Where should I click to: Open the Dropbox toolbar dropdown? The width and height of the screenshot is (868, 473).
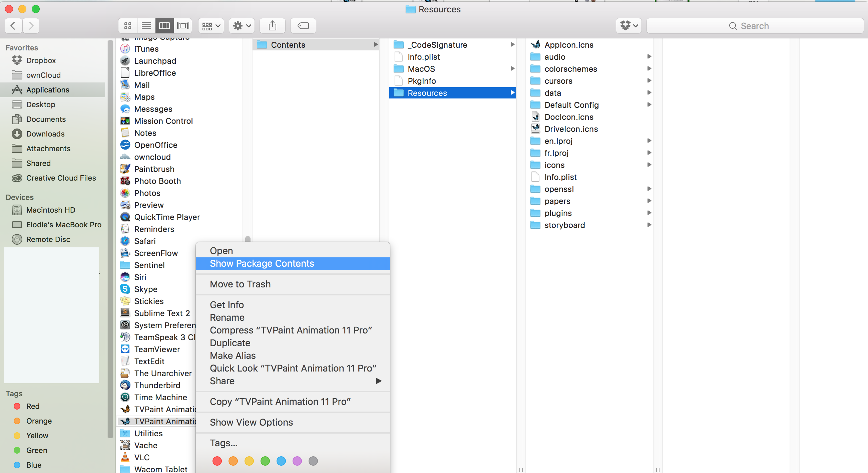point(629,26)
